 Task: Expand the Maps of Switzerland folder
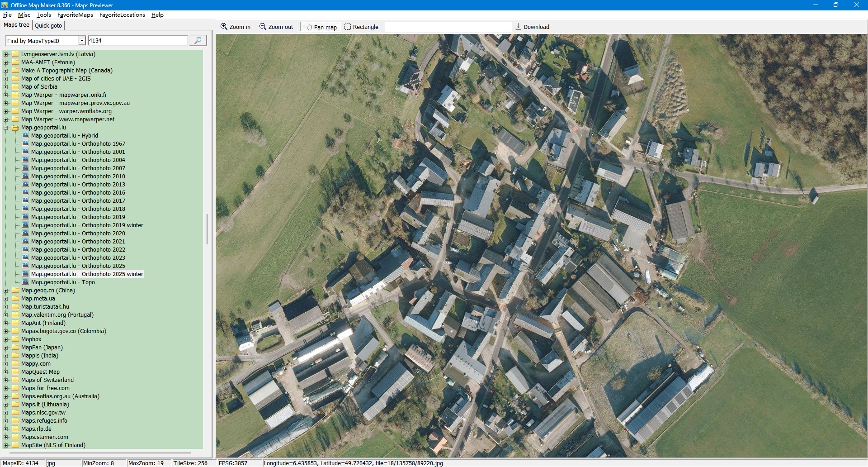coord(6,380)
